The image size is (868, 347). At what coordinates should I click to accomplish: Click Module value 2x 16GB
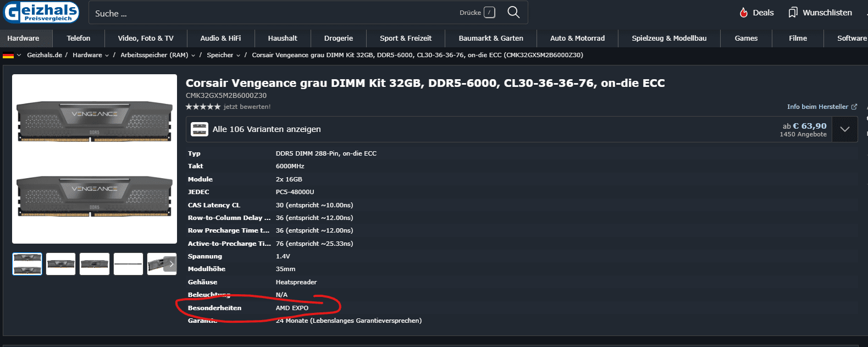click(x=289, y=179)
